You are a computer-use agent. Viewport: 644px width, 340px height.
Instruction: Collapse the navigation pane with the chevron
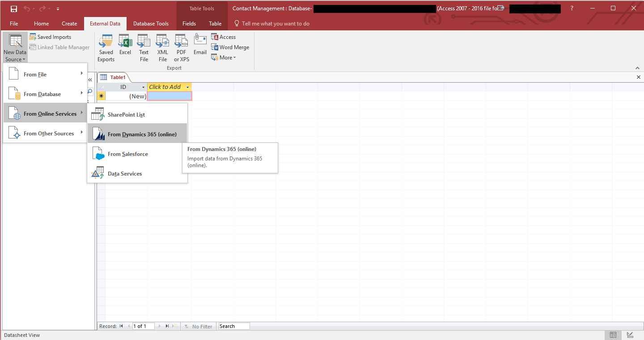[x=90, y=80]
